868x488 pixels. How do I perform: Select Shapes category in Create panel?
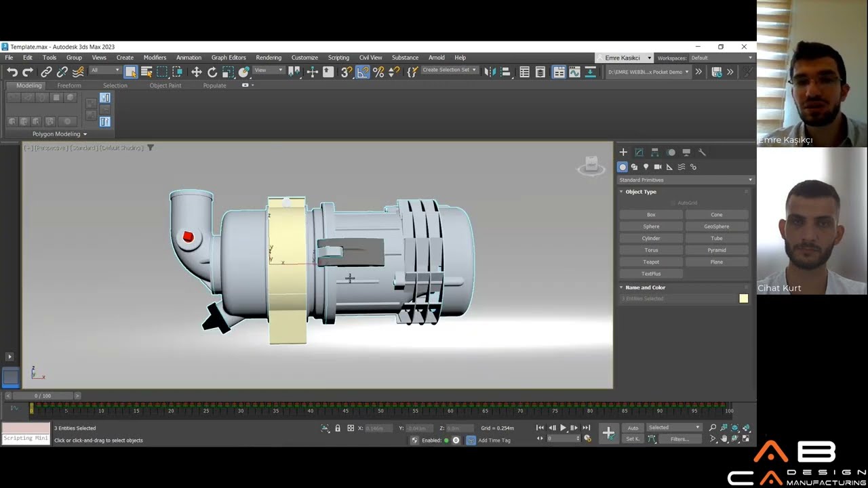click(634, 167)
